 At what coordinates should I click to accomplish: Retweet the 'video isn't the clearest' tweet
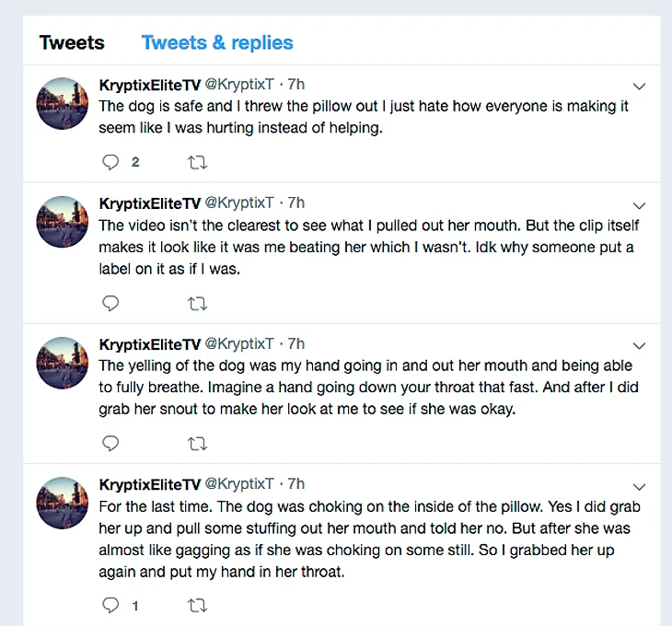[197, 303]
